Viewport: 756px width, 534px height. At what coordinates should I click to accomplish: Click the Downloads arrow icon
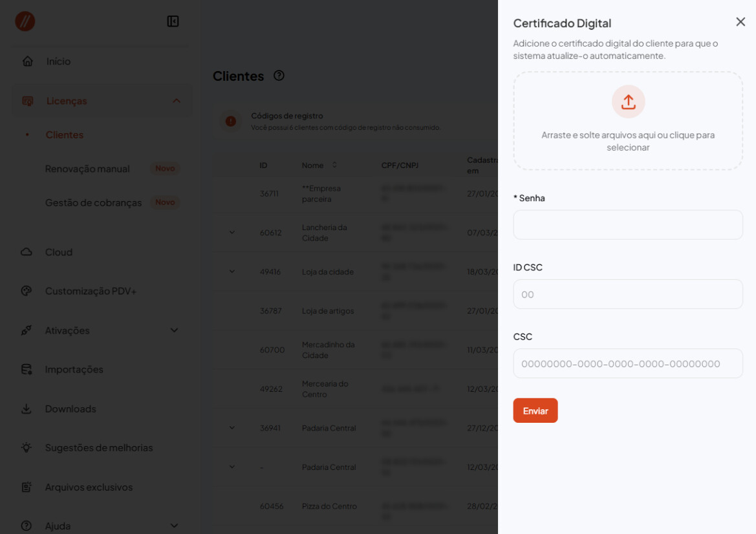(27, 409)
